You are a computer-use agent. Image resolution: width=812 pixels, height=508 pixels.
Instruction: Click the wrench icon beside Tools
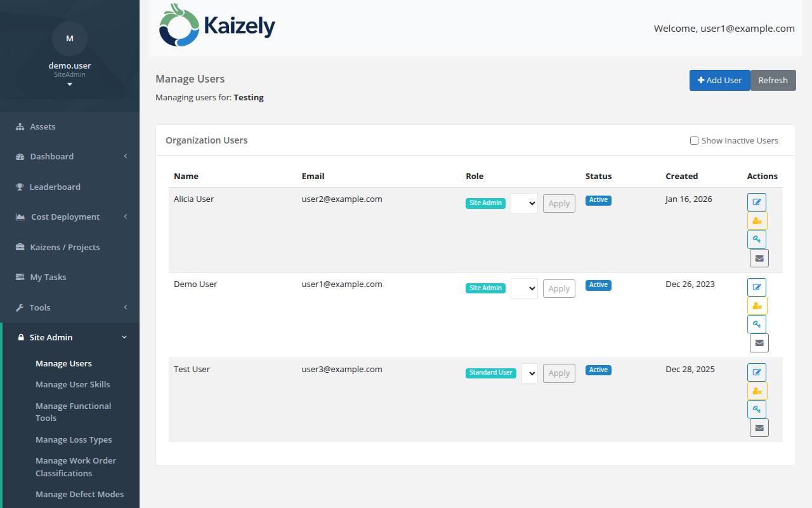pos(20,307)
